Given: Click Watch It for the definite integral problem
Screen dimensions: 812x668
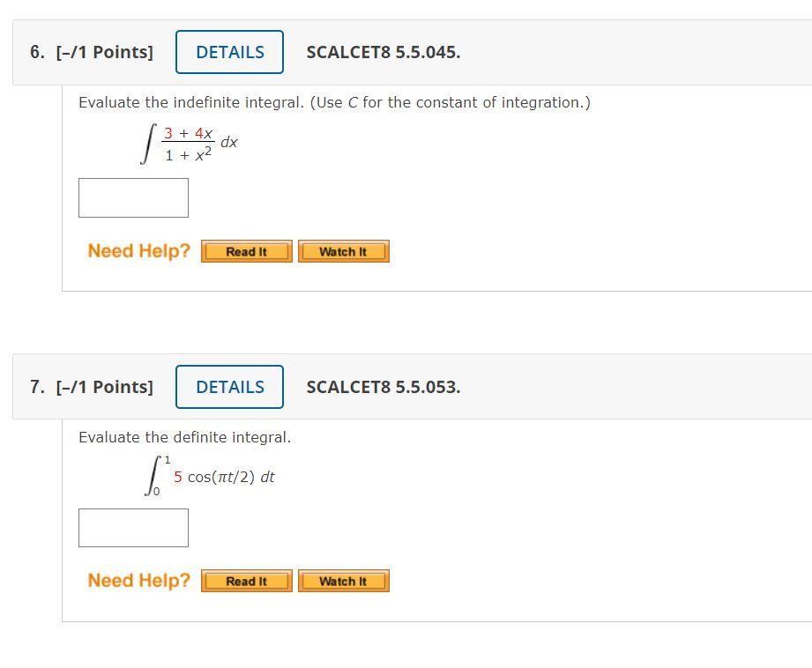Looking at the screenshot, I should (343, 580).
